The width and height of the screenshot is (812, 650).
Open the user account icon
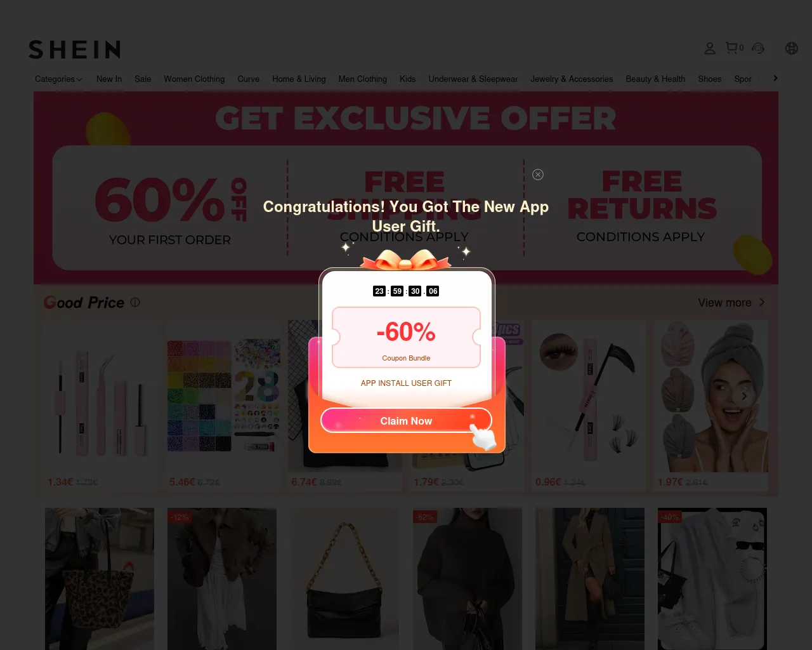pos(710,48)
